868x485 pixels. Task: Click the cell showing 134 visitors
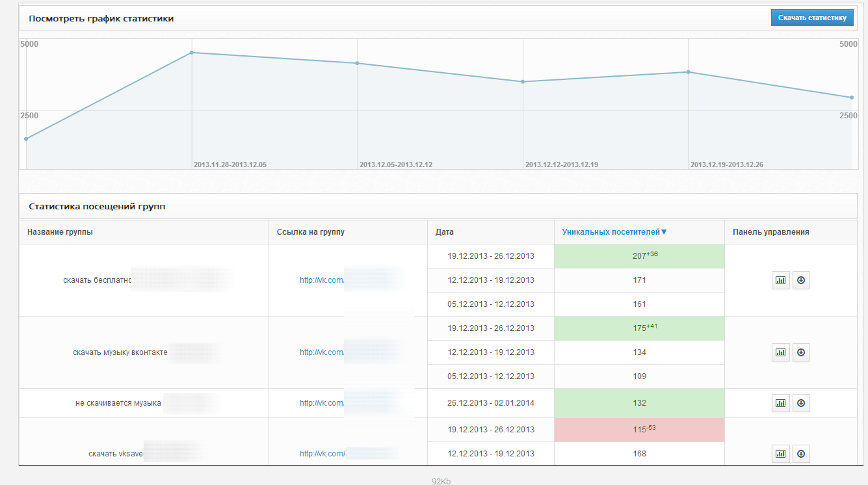coord(639,352)
